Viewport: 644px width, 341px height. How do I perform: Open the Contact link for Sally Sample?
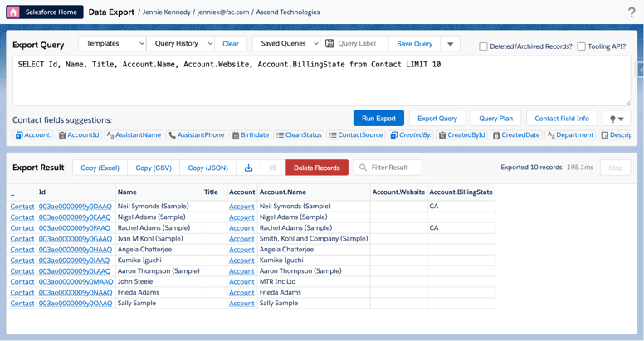pyautogui.click(x=22, y=303)
